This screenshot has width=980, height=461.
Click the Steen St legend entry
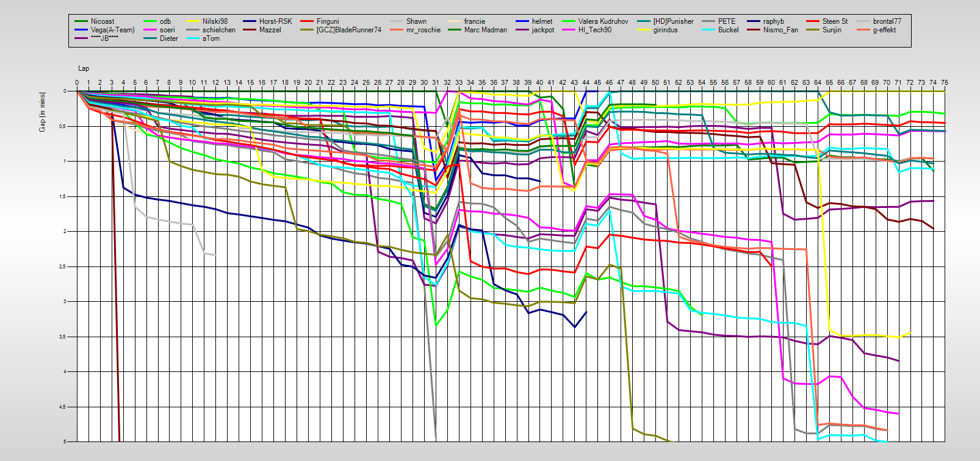pyautogui.click(x=835, y=21)
